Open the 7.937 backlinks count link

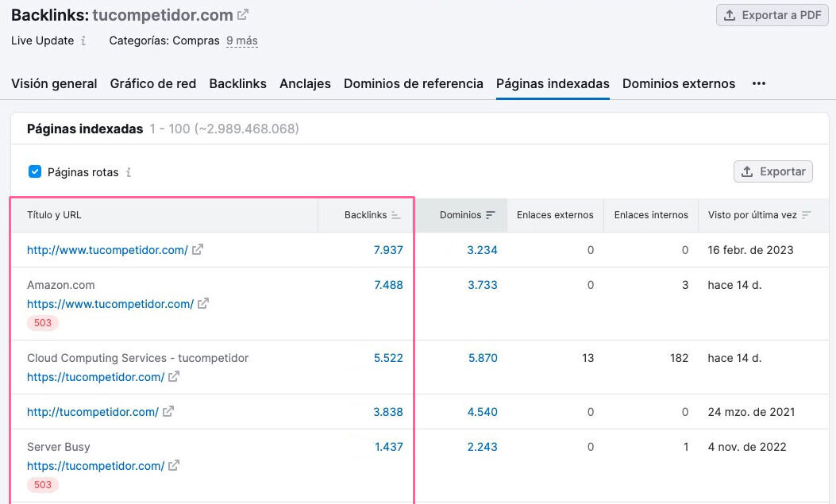tap(388, 250)
